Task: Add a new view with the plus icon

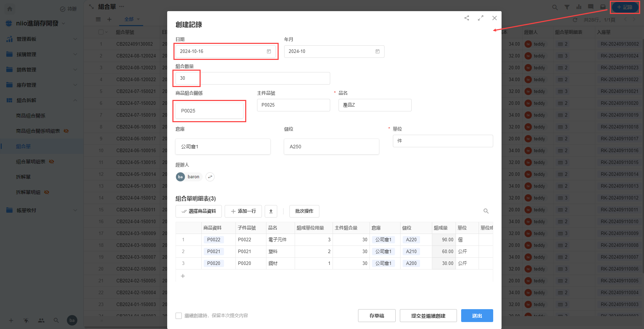Action: 109,19
